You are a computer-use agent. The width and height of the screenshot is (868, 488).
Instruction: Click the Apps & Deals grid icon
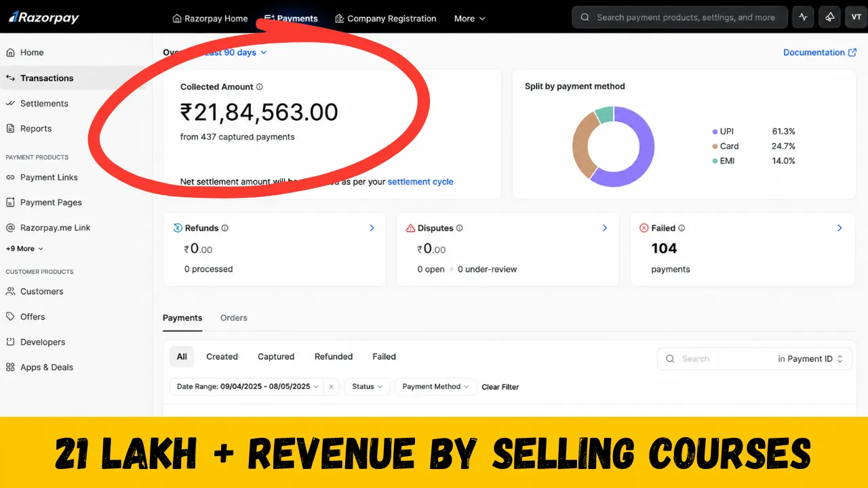(x=10, y=367)
